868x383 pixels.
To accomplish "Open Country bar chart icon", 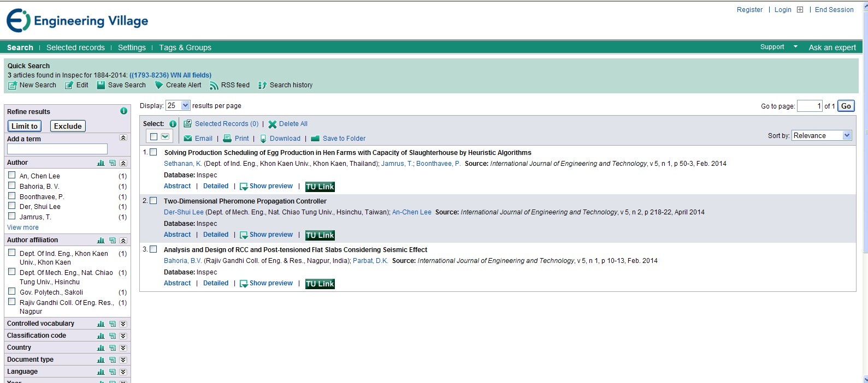I will pyautogui.click(x=101, y=348).
